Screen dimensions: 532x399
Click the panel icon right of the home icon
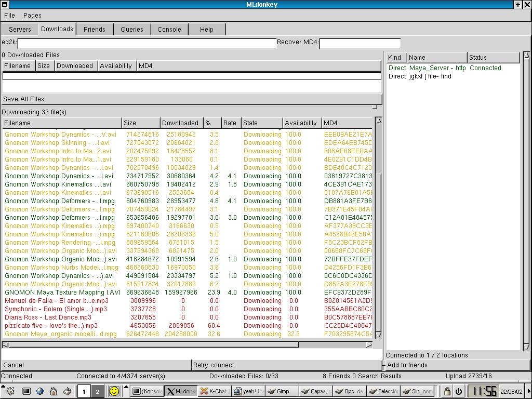coord(67,391)
